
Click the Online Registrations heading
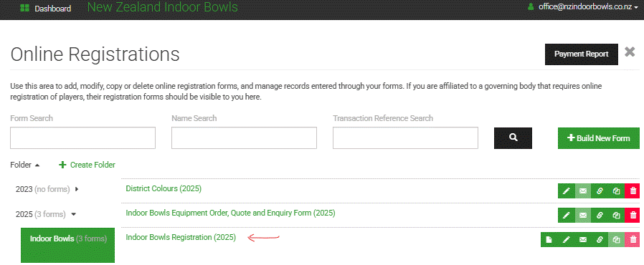point(95,54)
